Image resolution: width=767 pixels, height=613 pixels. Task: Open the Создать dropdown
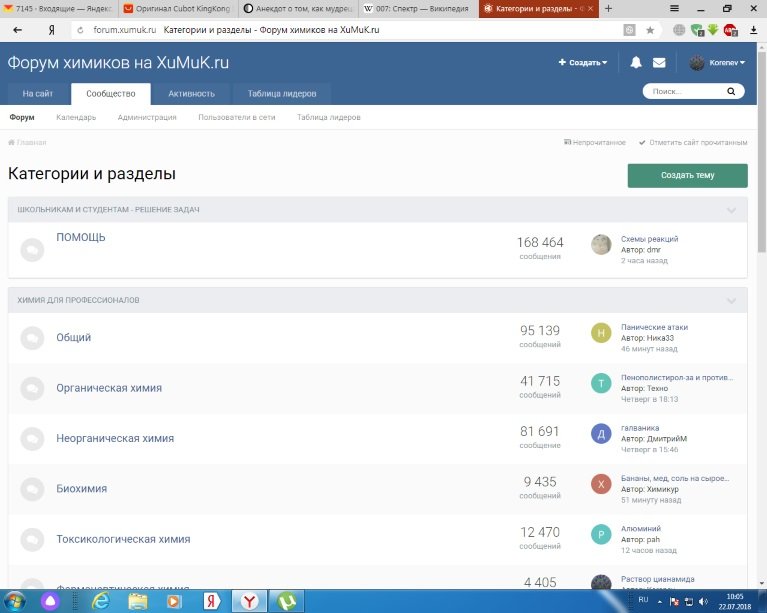(x=583, y=62)
